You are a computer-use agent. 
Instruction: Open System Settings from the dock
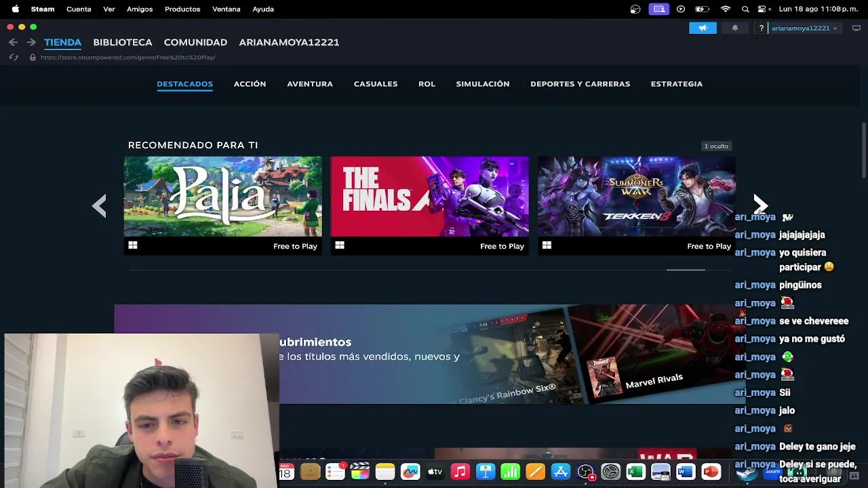(x=610, y=472)
